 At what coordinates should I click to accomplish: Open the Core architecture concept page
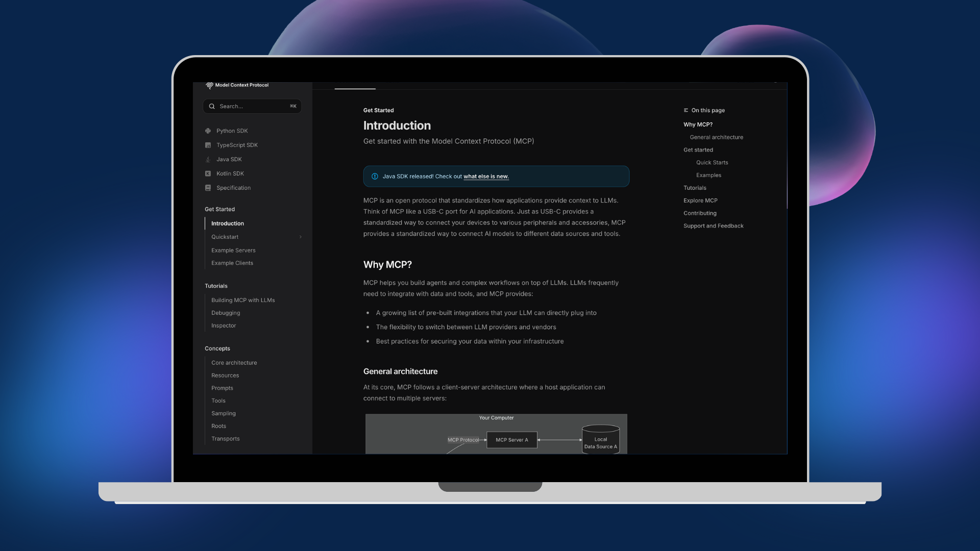pos(234,363)
